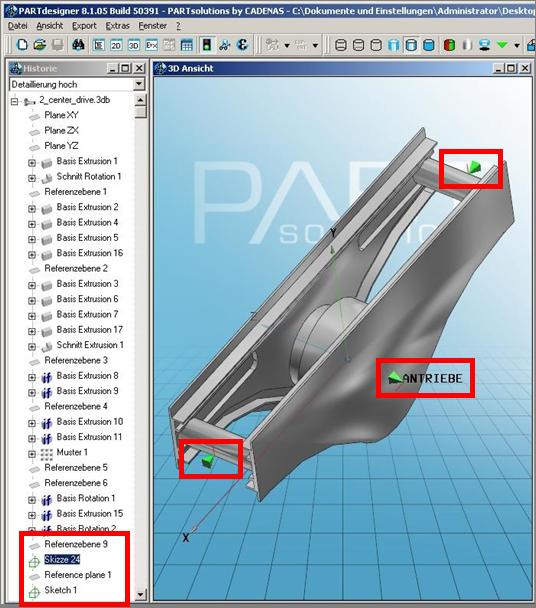Image resolution: width=536 pixels, height=608 pixels.
Task: Switch to the 3D view toolbar icon
Action: pos(133,45)
